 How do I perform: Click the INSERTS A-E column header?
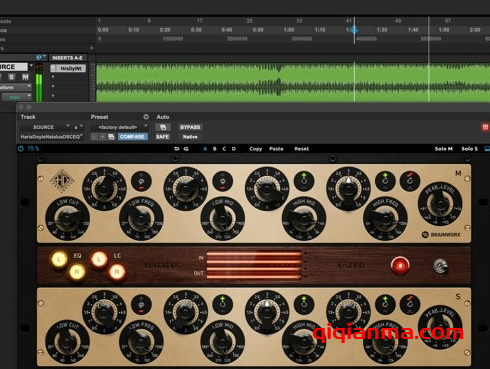(68, 58)
